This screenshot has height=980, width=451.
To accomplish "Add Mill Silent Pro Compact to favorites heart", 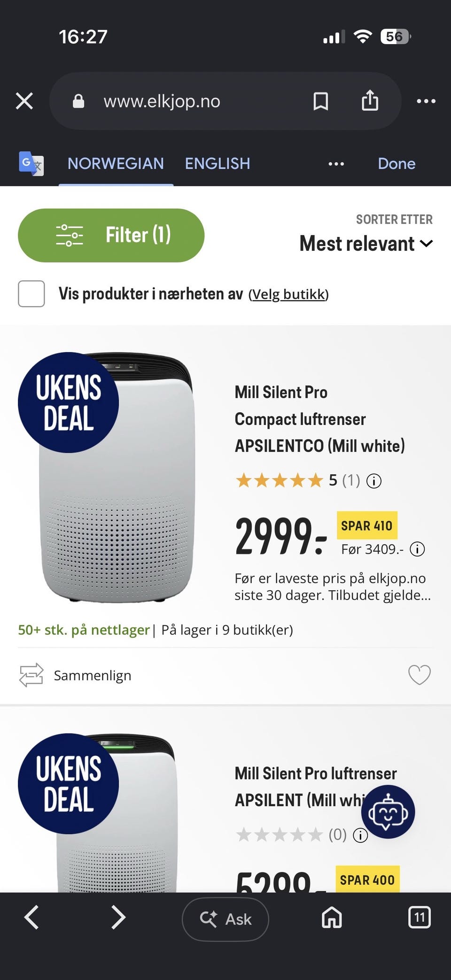I will click(x=419, y=675).
